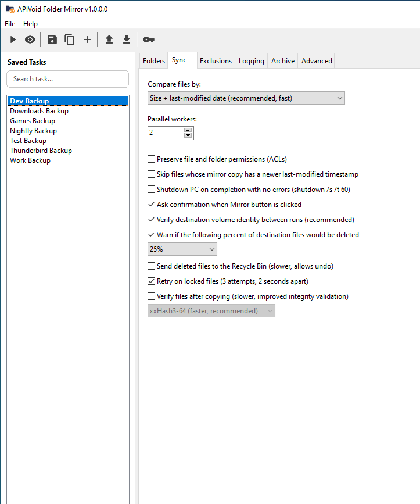Screen dimensions: 420x504
Task: Open the File menu
Action: (10, 24)
